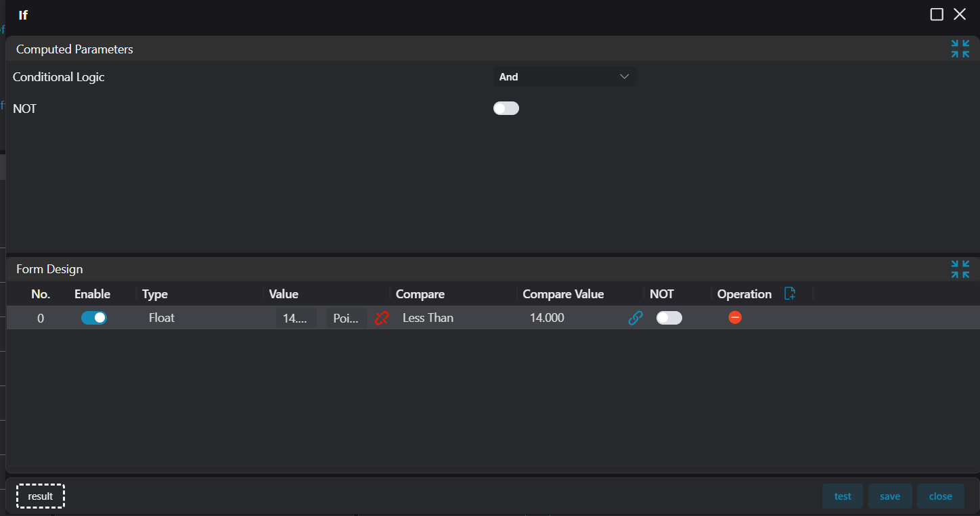Toggle the NOT switch under Computed Parameters
This screenshot has height=516, width=980.
tap(506, 108)
